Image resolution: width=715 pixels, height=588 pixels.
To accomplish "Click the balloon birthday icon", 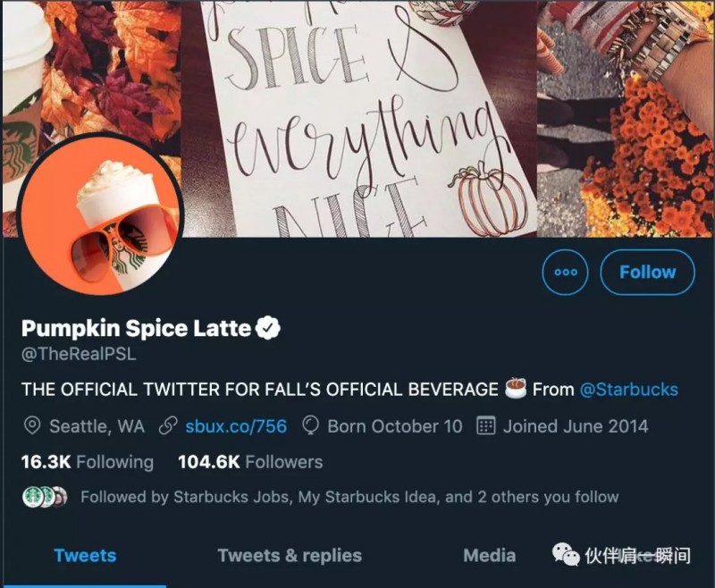I will coord(311,426).
